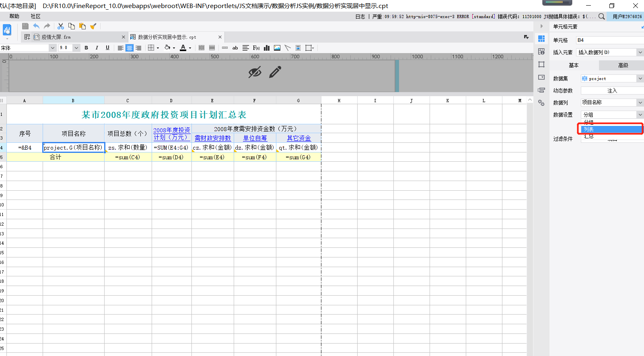
Task: Open the 日志 log link
Action: (360, 16)
